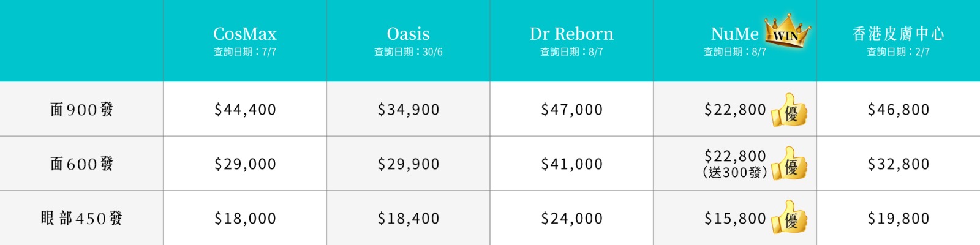Click the 眼部450發 row label
Image resolution: width=980 pixels, height=245 pixels.
[x=81, y=218]
